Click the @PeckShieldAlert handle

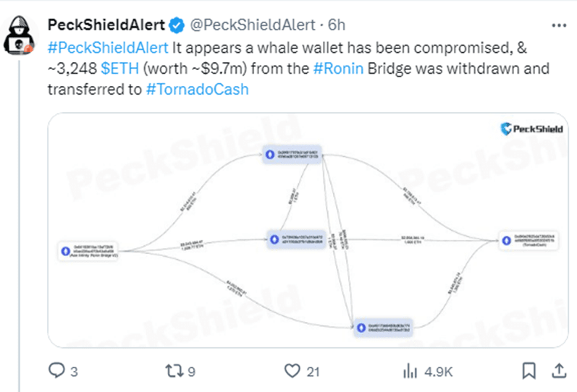[x=253, y=26]
